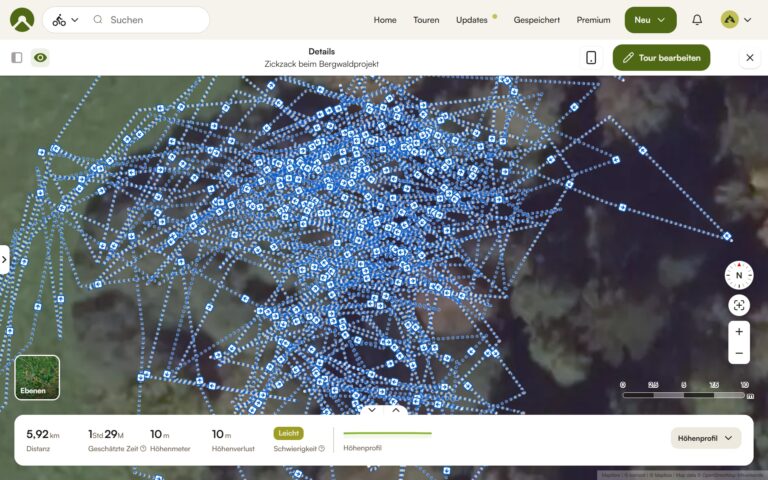Image resolution: width=768 pixels, height=480 pixels.
Task: Toggle the sidebar panel layout icon
Action: pos(17,58)
